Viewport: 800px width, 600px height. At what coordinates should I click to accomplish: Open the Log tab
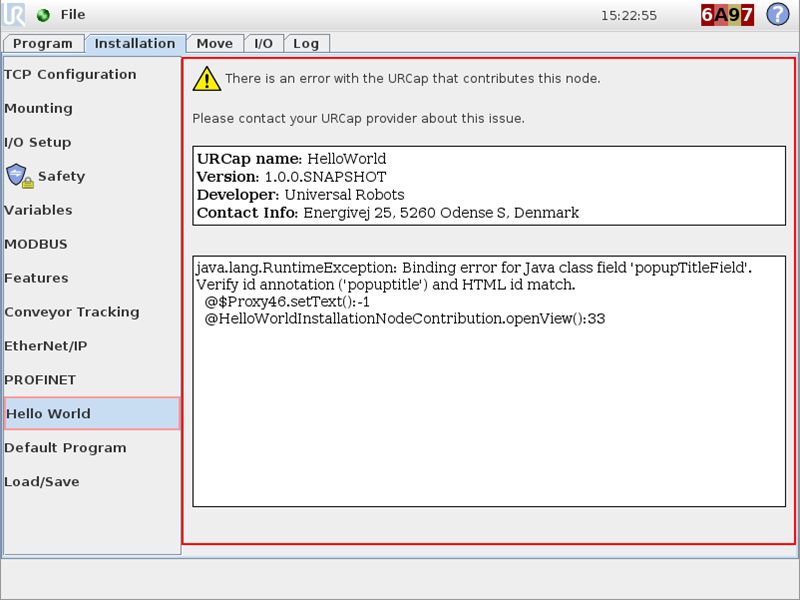pyautogui.click(x=306, y=43)
